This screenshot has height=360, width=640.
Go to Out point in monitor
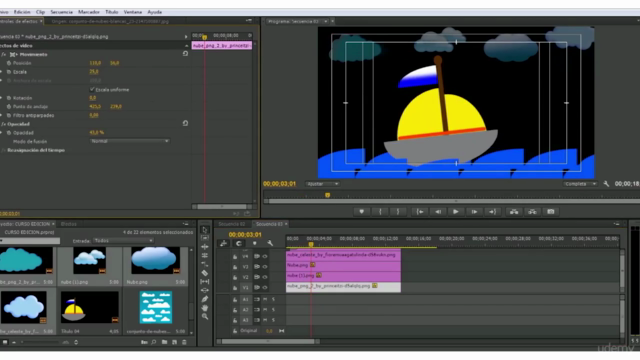click(x=492, y=211)
